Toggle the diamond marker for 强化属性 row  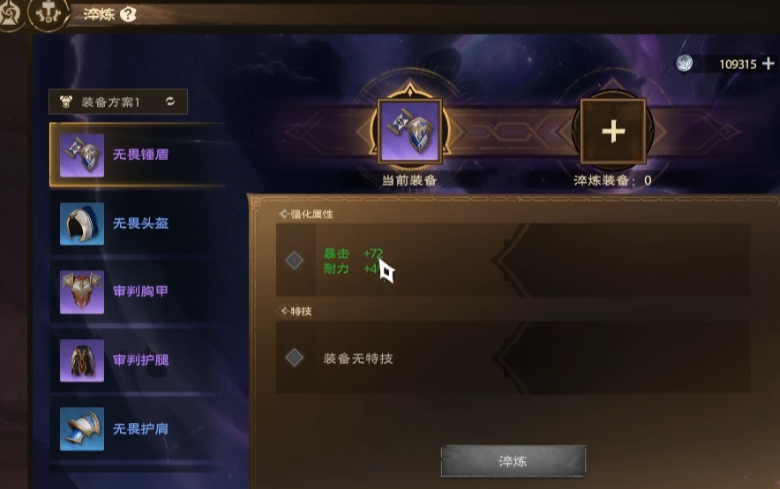coord(294,260)
